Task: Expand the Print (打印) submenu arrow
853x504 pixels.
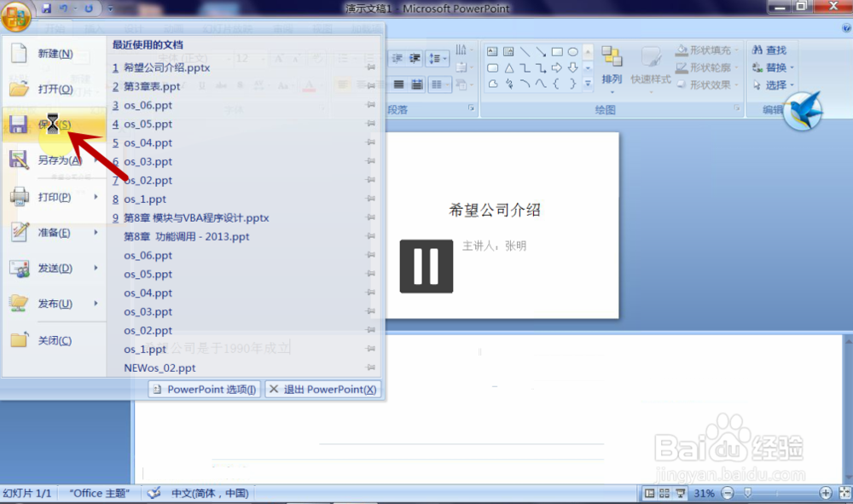Action: tap(96, 197)
